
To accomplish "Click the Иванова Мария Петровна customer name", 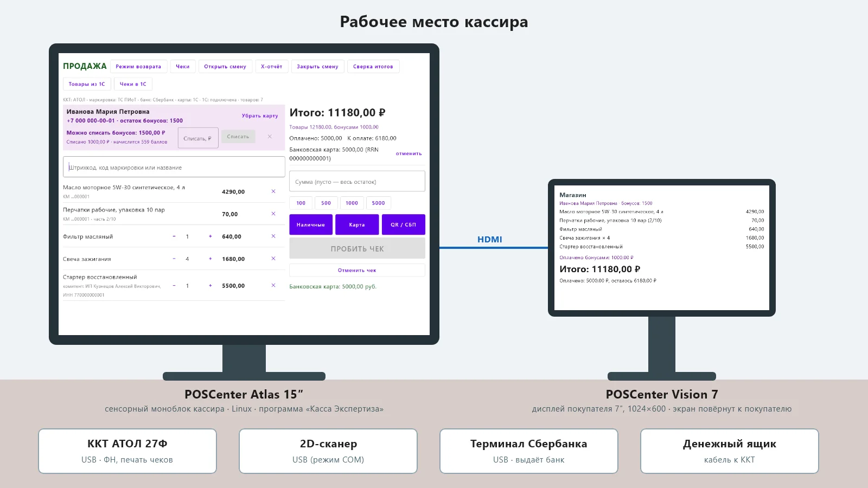I will pos(108,112).
